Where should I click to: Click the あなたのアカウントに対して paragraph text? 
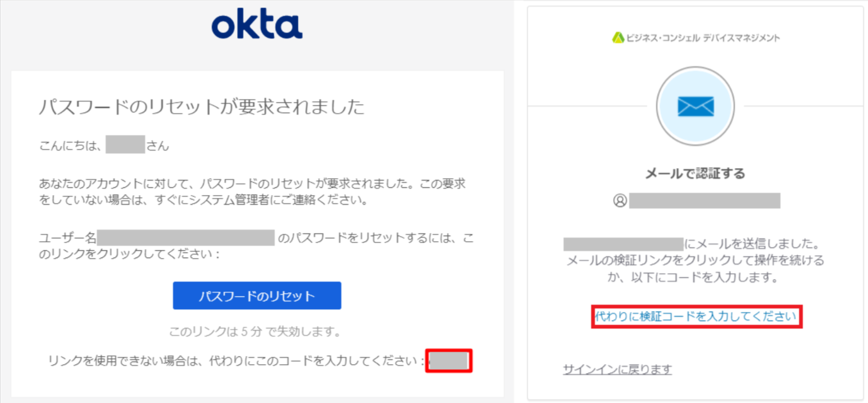pyautogui.click(x=253, y=192)
